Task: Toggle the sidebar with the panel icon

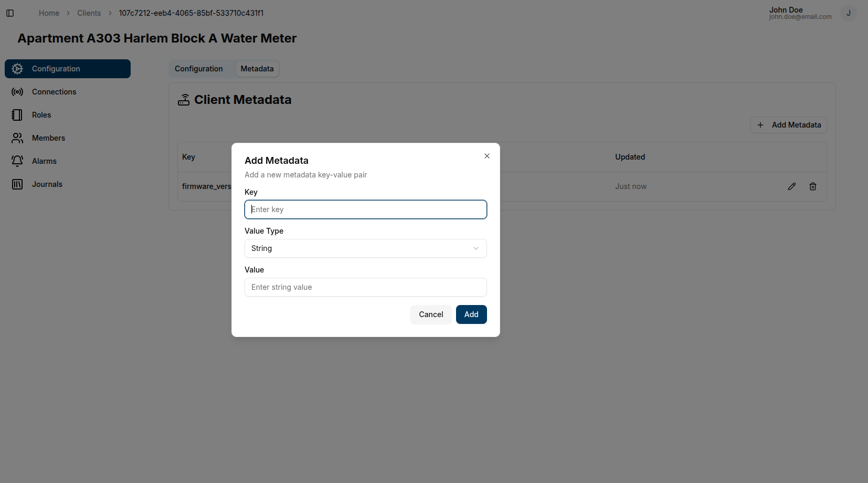Action: click(x=10, y=13)
